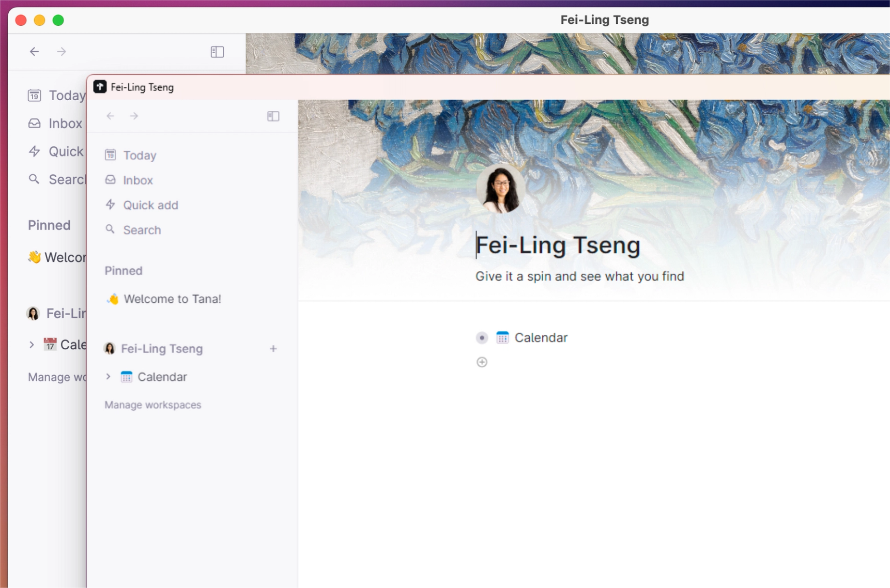Click the Inbox tray icon in front sidebar
This screenshot has height=588, width=890.
pos(110,179)
